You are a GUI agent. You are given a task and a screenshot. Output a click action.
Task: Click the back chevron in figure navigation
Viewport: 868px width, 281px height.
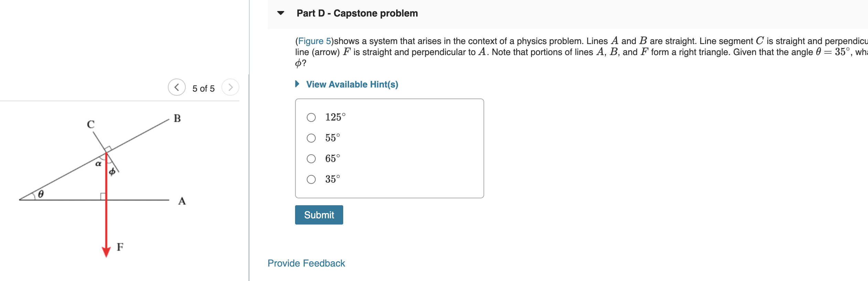(177, 88)
